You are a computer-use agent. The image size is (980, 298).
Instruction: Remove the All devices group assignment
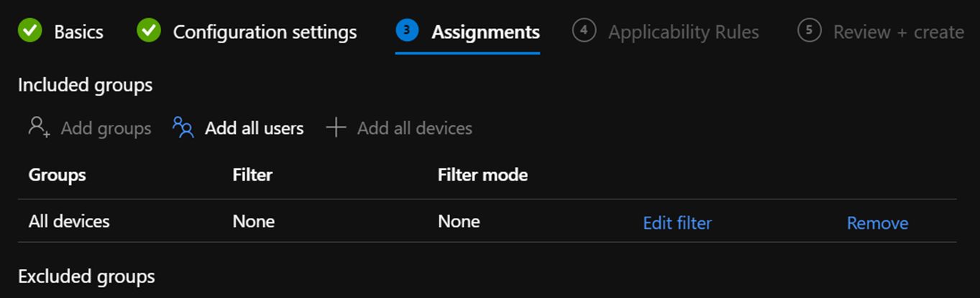click(x=877, y=222)
